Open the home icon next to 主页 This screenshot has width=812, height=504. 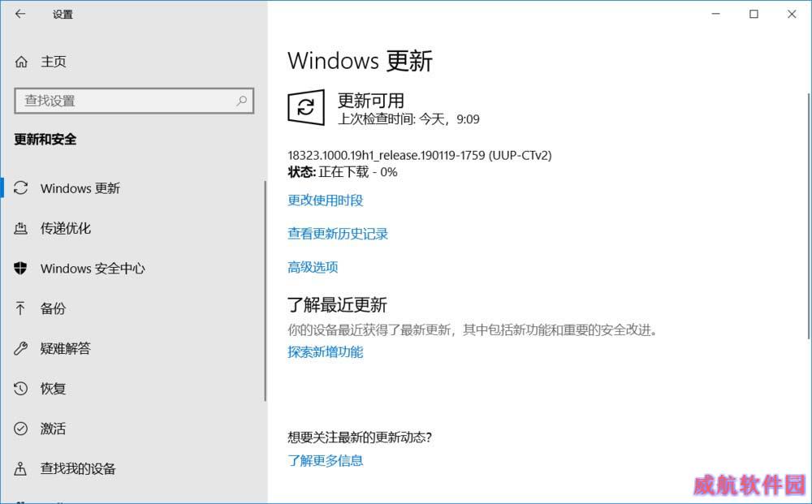[x=21, y=62]
